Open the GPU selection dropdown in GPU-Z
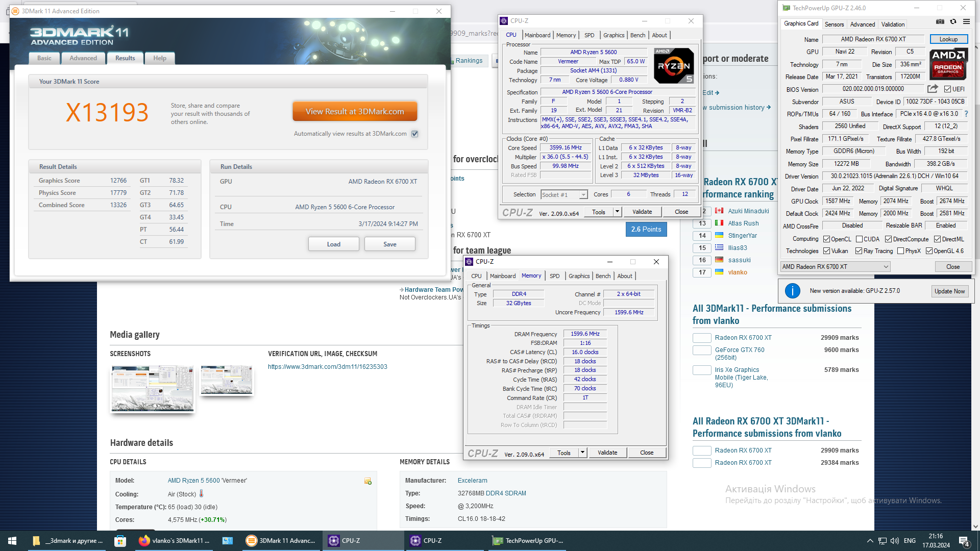This screenshot has height=551, width=980. pos(835,267)
